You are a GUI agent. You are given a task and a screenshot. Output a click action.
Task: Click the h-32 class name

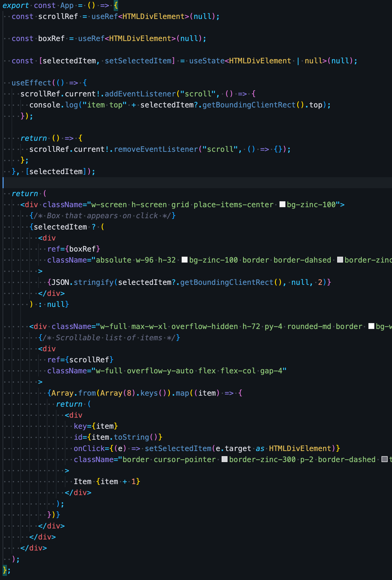(x=167, y=260)
